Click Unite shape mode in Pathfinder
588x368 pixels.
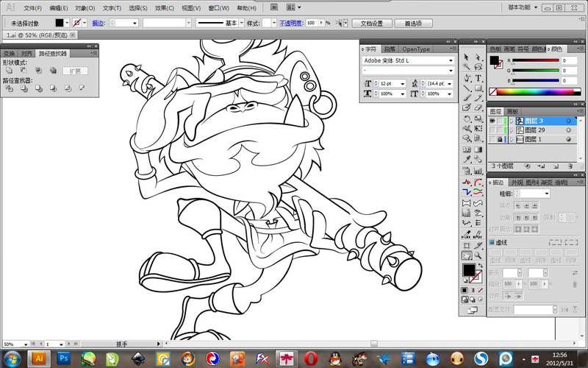click(9, 70)
